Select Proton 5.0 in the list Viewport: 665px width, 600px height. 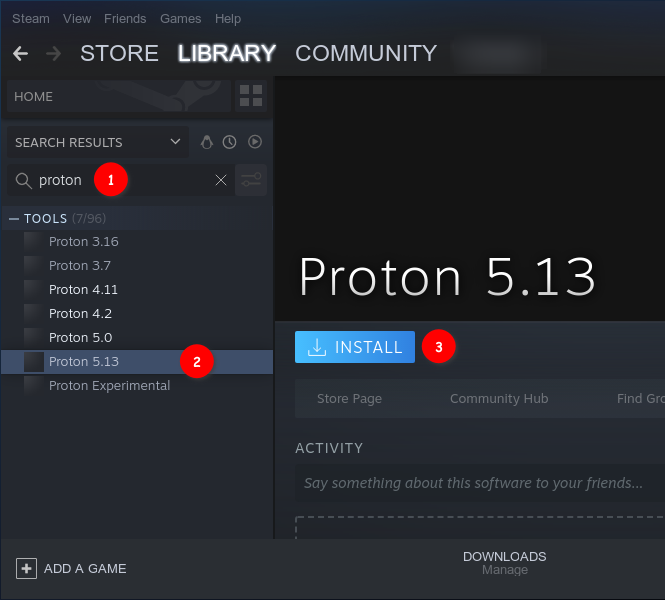(137, 338)
